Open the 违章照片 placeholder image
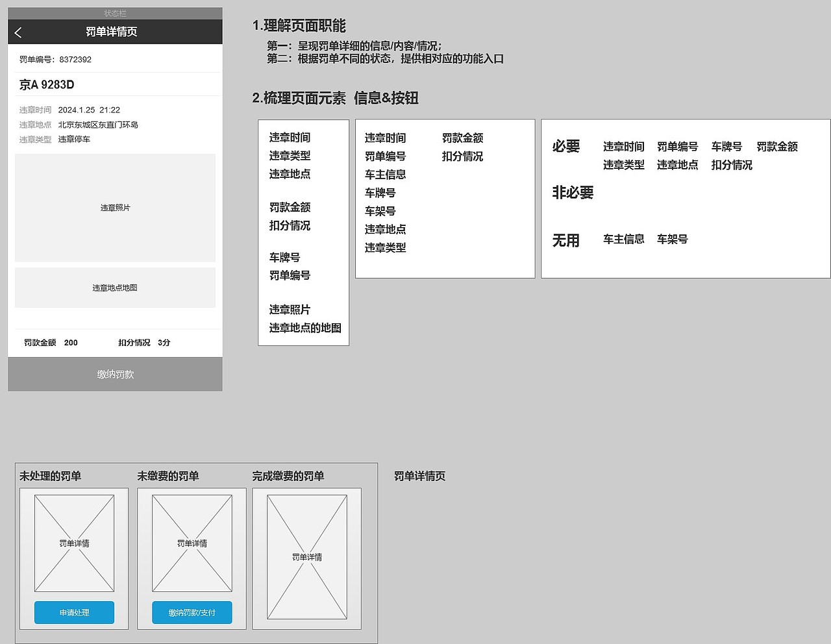 point(115,208)
